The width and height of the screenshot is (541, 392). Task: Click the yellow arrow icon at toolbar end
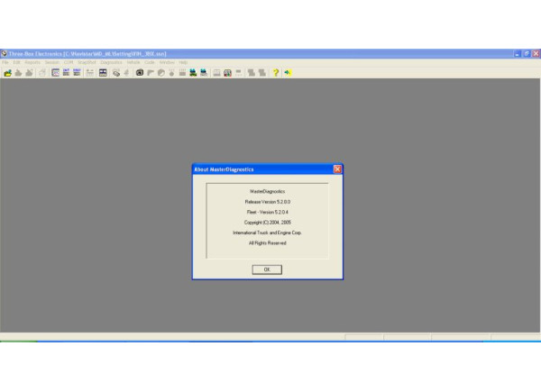coord(288,72)
